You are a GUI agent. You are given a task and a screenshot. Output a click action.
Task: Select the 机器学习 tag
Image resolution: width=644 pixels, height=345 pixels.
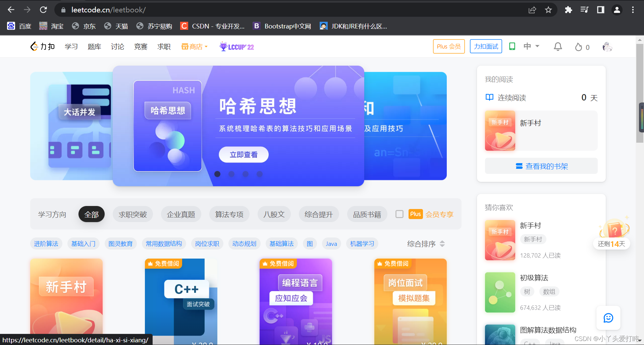pyautogui.click(x=362, y=244)
